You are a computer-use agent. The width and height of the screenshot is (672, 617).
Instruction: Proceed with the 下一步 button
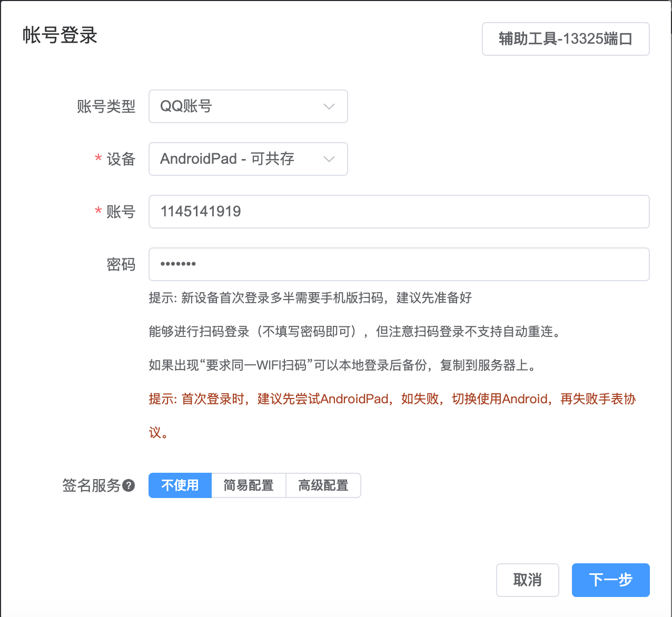(610, 580)
